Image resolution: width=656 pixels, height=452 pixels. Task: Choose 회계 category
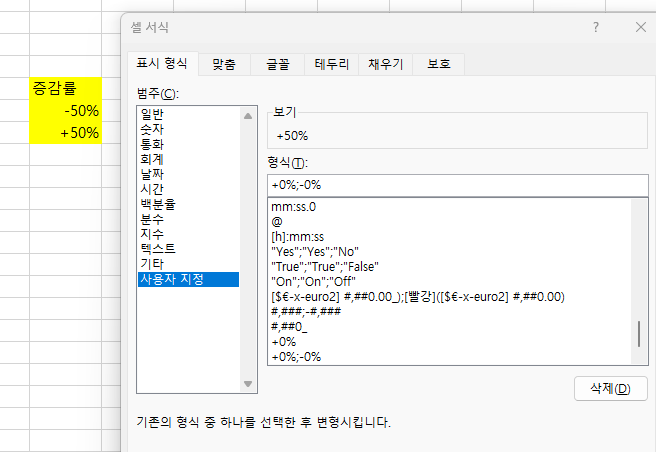[x=188, y=159]
